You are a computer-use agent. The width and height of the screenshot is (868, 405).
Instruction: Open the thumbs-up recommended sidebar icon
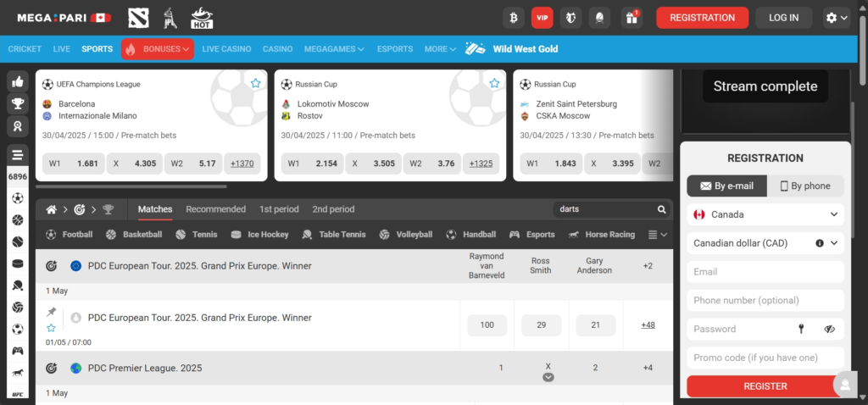click(x=18, y=82)
